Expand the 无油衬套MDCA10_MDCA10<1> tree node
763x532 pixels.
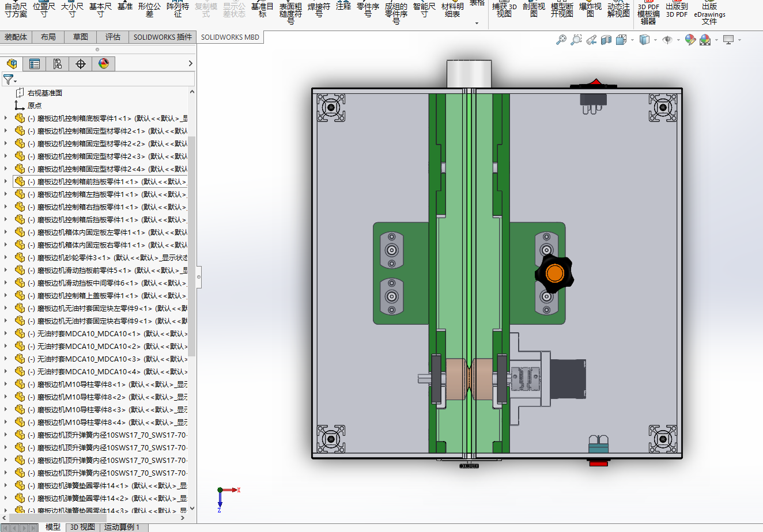coord(6,333)
